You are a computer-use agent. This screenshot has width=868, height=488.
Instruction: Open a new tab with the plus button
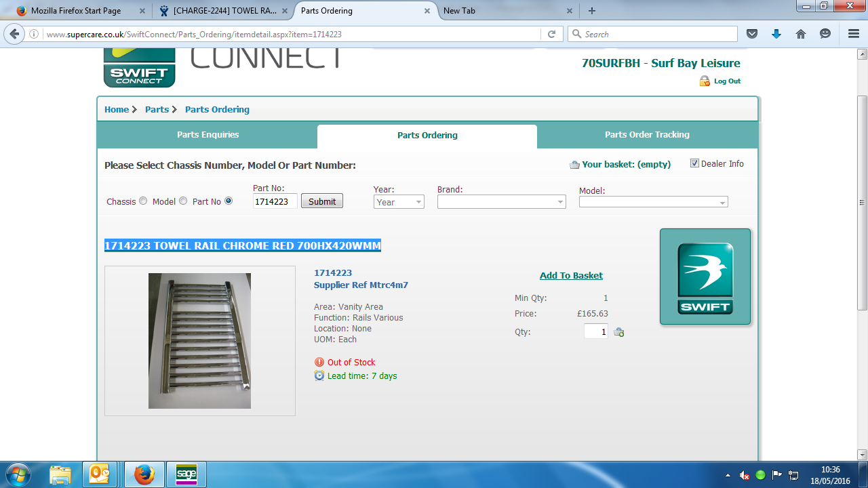(592, 11)
